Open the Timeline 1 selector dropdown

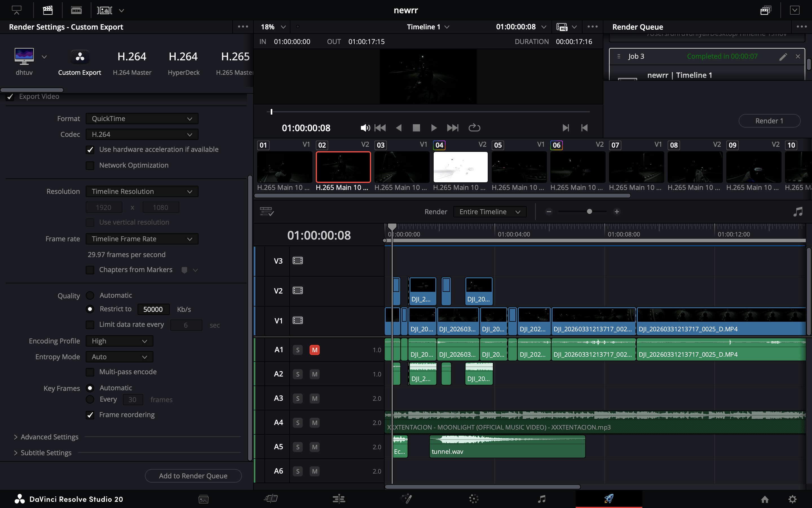pos(428,27)
